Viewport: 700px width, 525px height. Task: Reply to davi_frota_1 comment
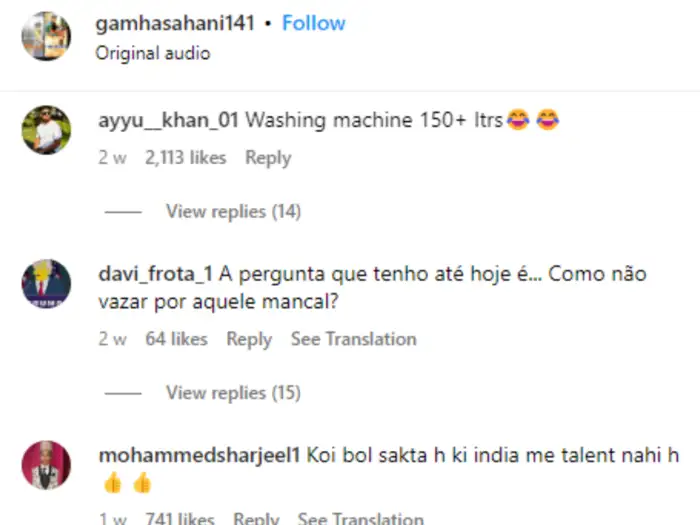[x=249, y=339]
